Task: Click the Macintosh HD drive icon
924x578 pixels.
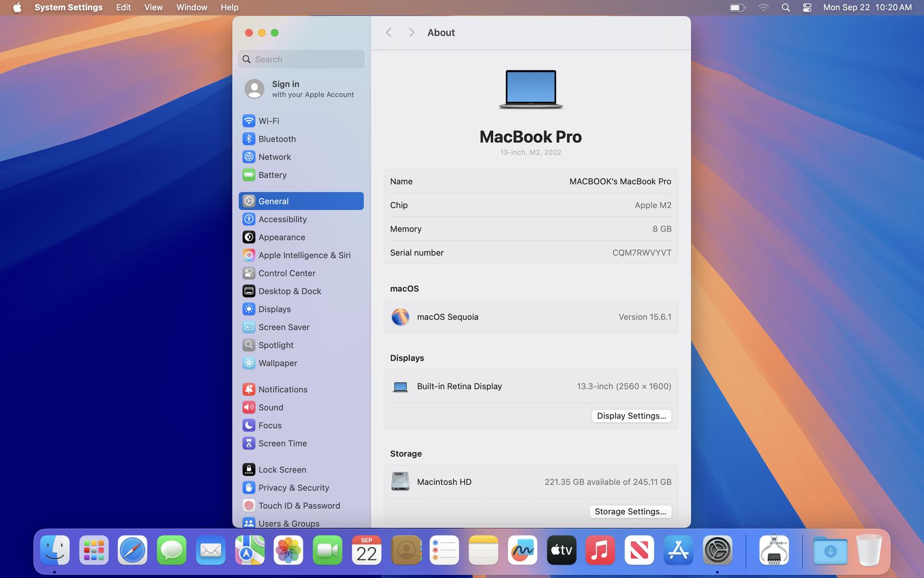Action: tap(400, 482)
